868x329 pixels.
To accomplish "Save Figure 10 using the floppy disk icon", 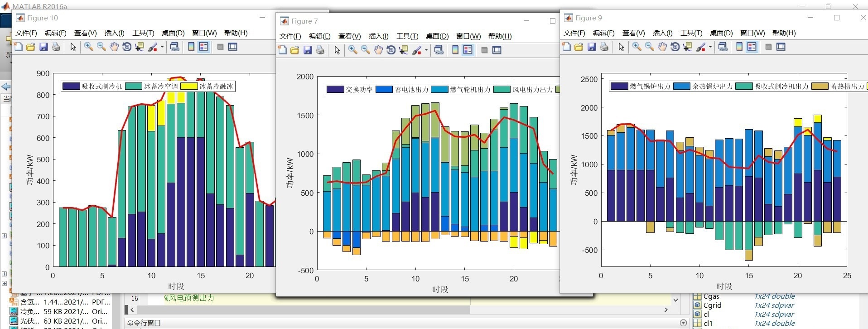I will coord(43,47).
